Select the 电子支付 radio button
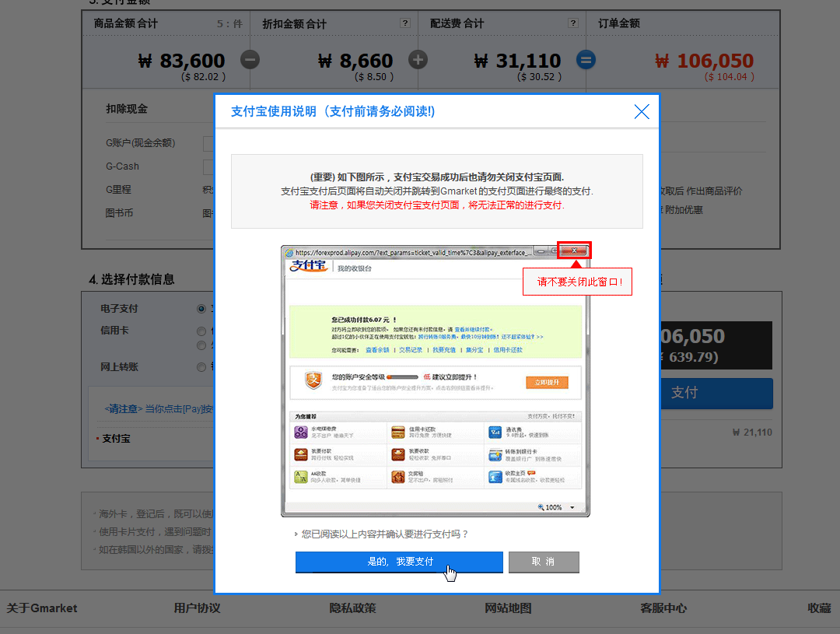Image resolution: width=840 pixels, height=634 pixels. point(201,309)
